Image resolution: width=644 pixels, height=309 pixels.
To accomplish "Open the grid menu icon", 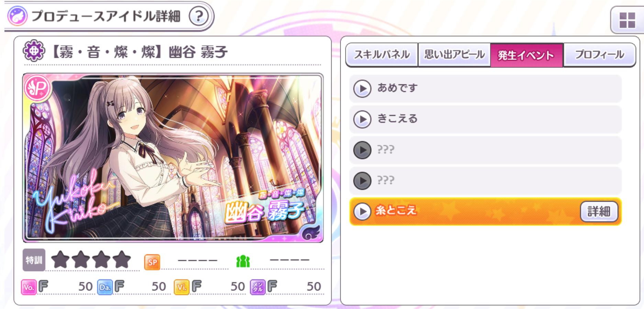I will (x=627, y=20).
